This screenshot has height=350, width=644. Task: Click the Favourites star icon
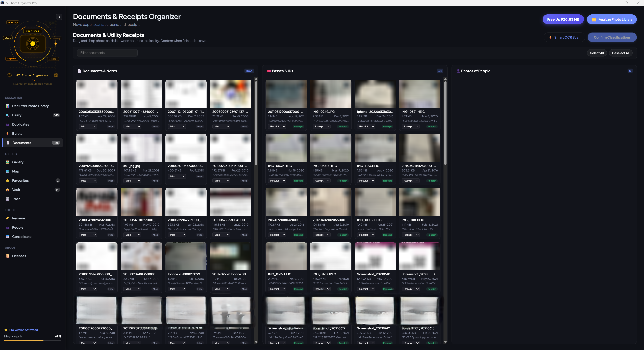(8, 181)
